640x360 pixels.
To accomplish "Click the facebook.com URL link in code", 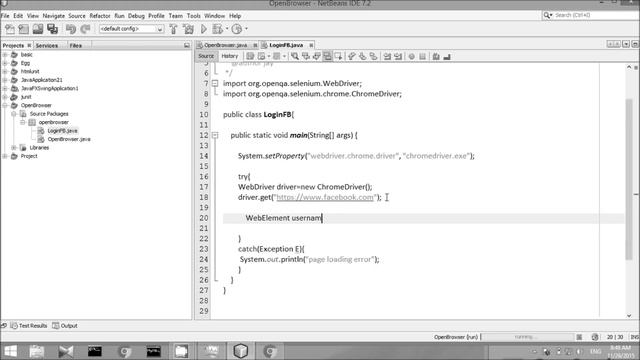I will coord(325,197).
